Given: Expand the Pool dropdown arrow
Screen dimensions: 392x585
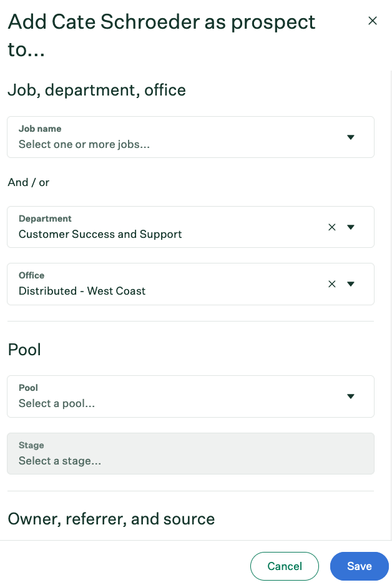Looking at the screenshot, I should tap(351, 396).
